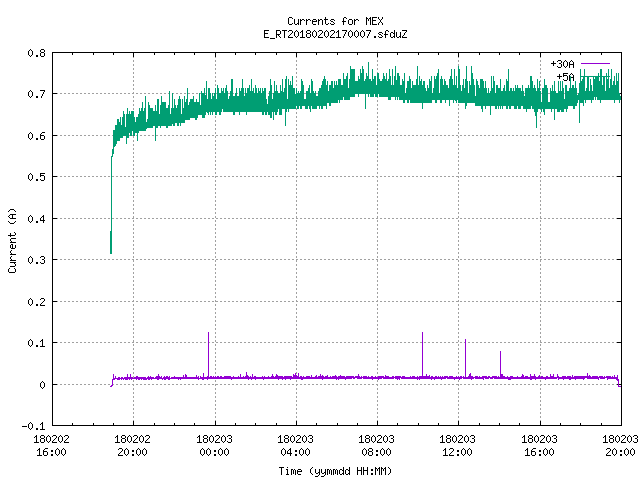Image resolution: width=640 pixels, height=480 pixels.
Task: Click the 0.4 y-axis tick label
Action: 36,219
